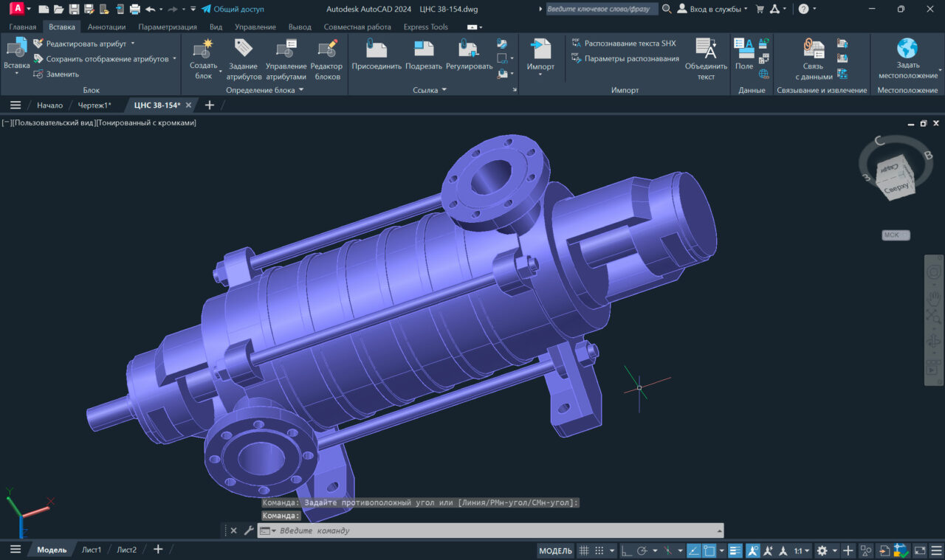Viewport: 945px width, 560px height.
Task: Open the annotation scale 1:1 dropdown
Action: (x=801, y=550)
